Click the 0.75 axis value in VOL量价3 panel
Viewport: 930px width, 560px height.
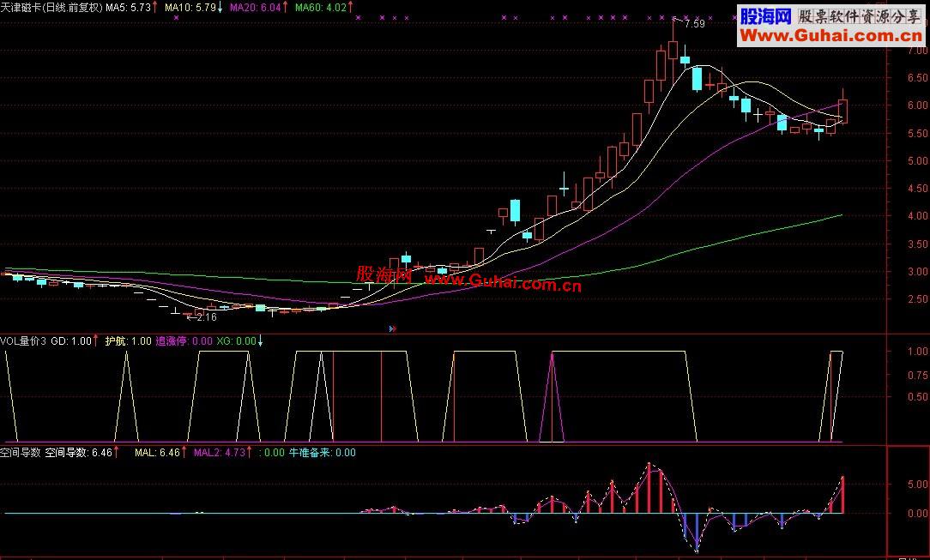918,375
